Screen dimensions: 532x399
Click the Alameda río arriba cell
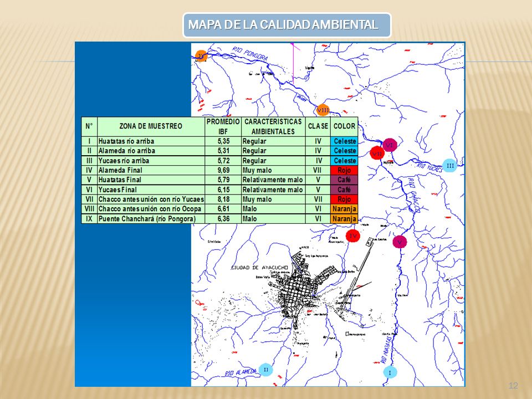[151, 151]
